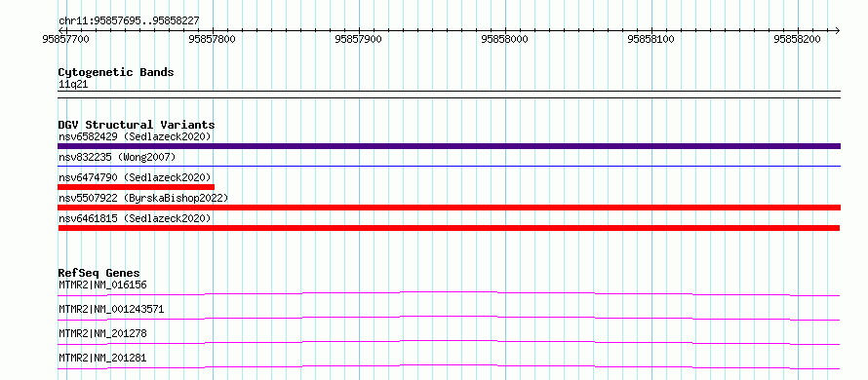Select the 95857700 ruler tick label

(65, 39)
